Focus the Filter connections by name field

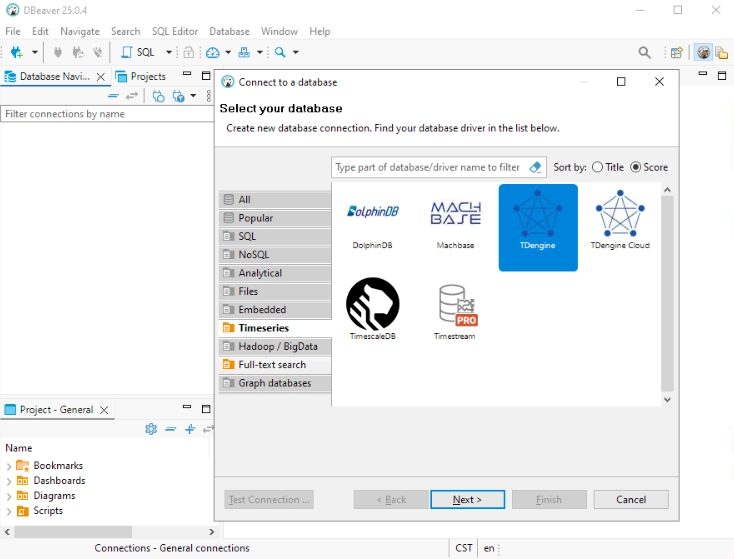point(107,114)
